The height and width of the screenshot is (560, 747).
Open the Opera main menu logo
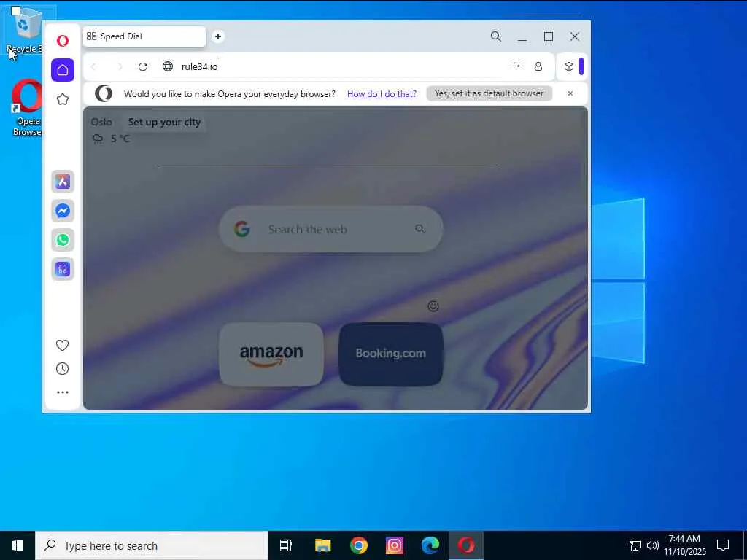(x=63, y=41)
